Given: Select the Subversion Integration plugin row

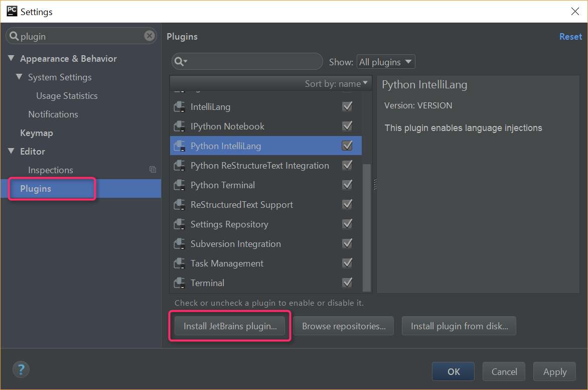Looking at the screenshot, I should tap(266, 244).
